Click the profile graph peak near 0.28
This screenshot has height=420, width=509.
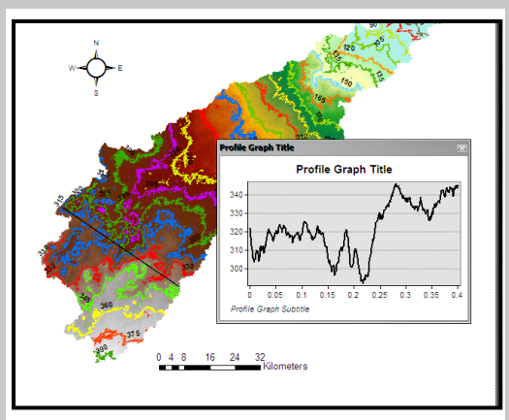point(396,185)
